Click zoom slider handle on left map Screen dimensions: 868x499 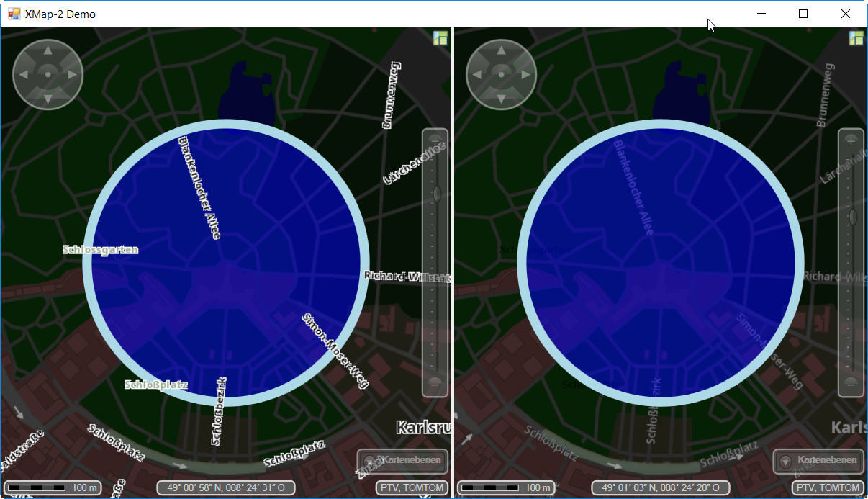tap(436, 194)
